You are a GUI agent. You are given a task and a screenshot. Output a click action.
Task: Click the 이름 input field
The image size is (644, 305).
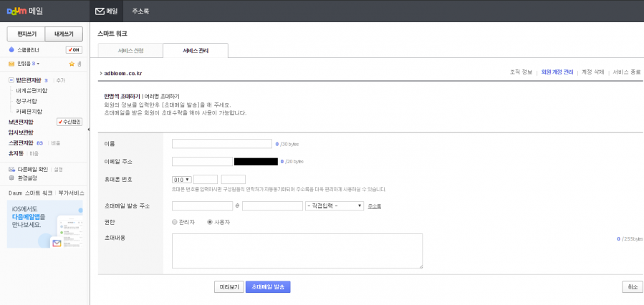click(221, 143)
